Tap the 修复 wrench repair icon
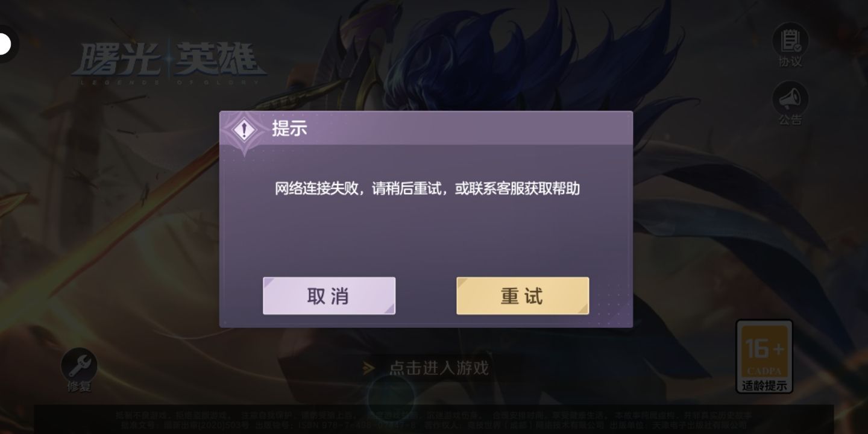 click(x=79, y=364)
